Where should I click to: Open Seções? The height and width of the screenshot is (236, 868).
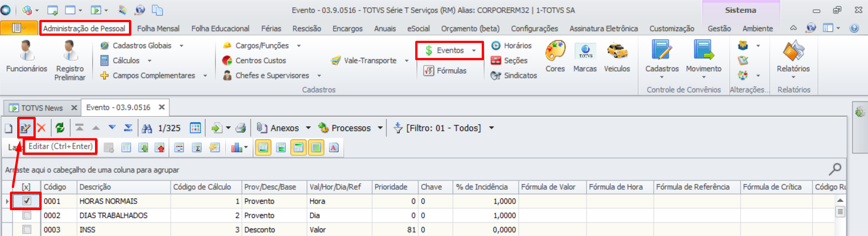click(x=509, y=61)
